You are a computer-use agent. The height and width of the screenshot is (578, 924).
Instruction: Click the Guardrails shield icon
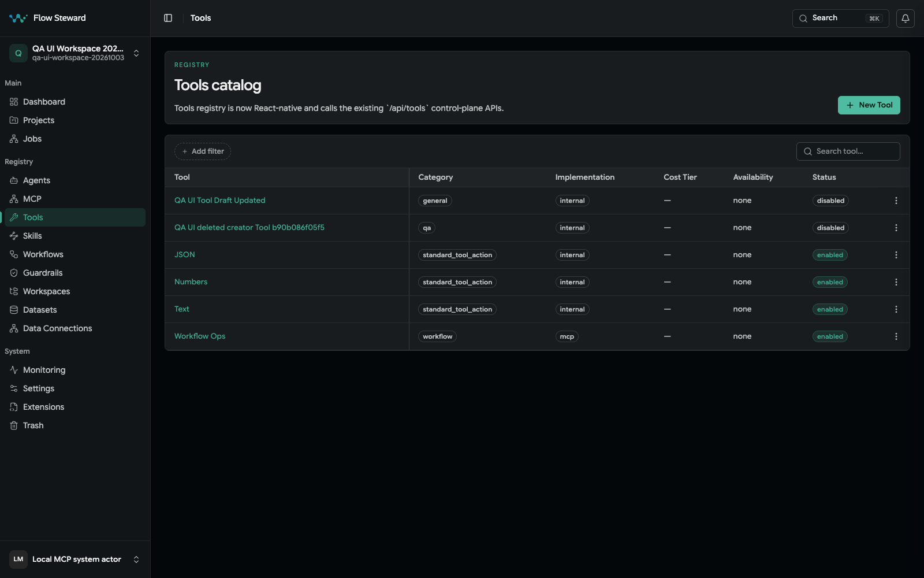(14, 273)
